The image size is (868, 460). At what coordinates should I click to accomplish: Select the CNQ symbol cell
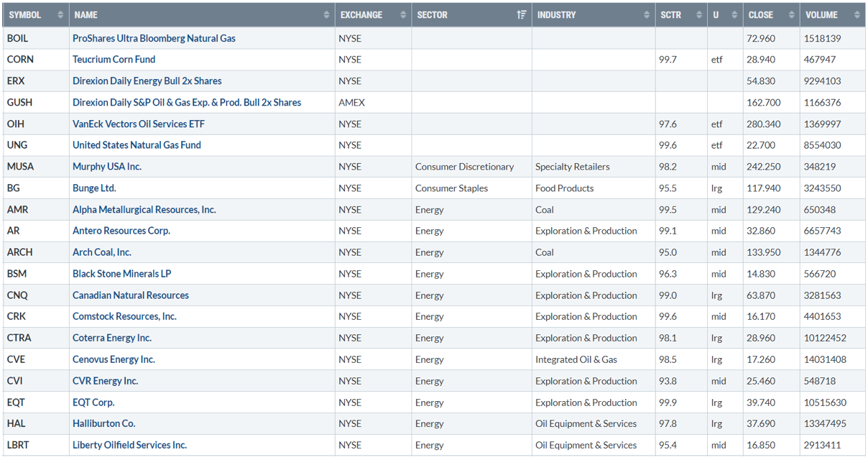coord(36,295)
